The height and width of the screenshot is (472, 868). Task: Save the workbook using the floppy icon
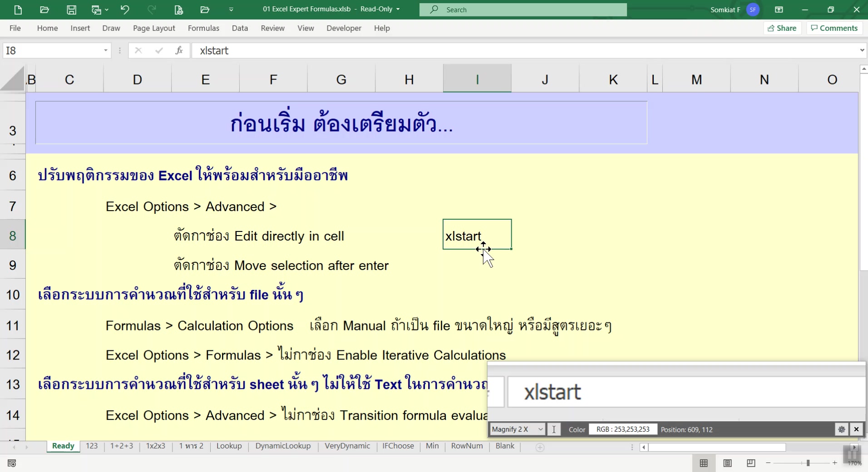coord(71,10)
